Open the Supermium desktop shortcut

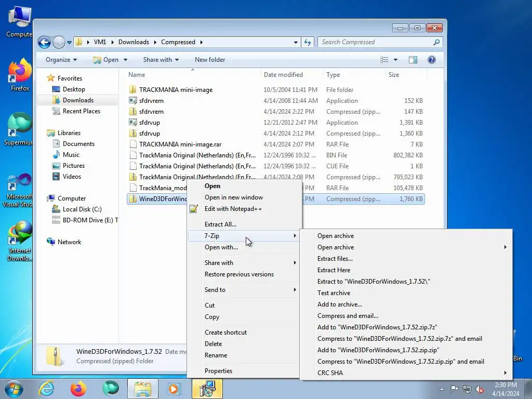18,129
